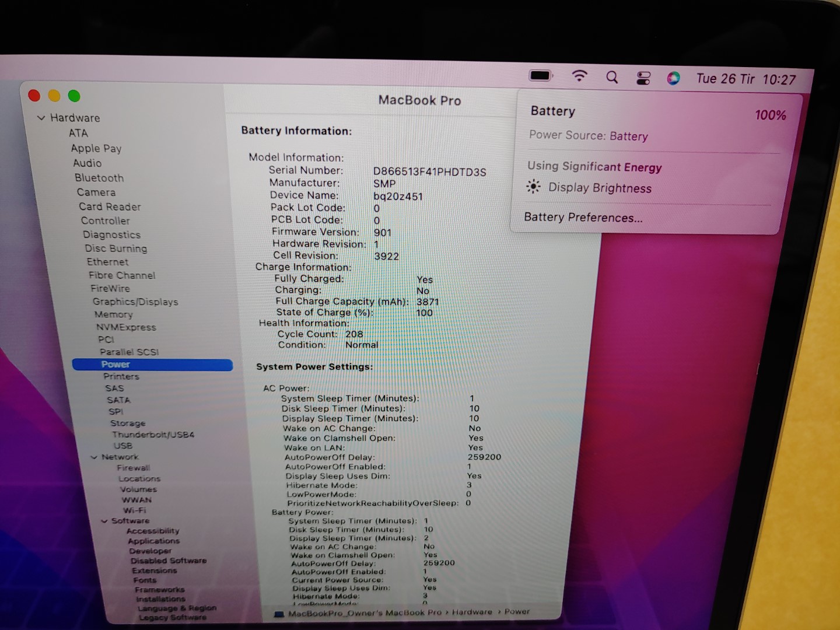Screen dimensions: 840x630
Task: Click the battery icon in menu bar
Action: (x=540, y=75)
